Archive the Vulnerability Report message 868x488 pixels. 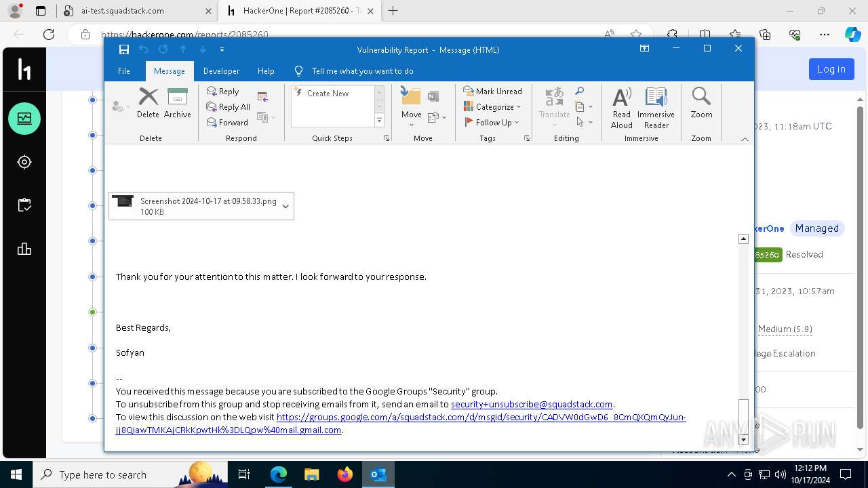click(x=178, y=103)
